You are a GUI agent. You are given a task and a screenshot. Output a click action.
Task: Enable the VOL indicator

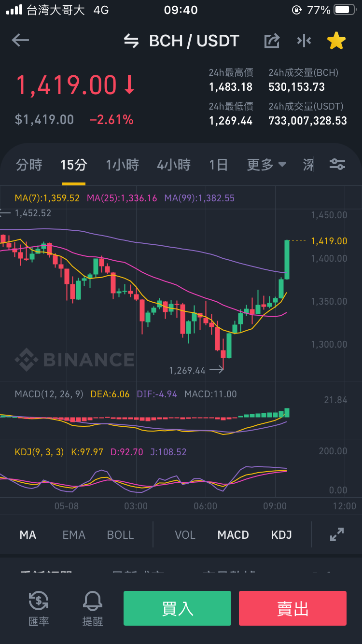click(x=185, y=535)
